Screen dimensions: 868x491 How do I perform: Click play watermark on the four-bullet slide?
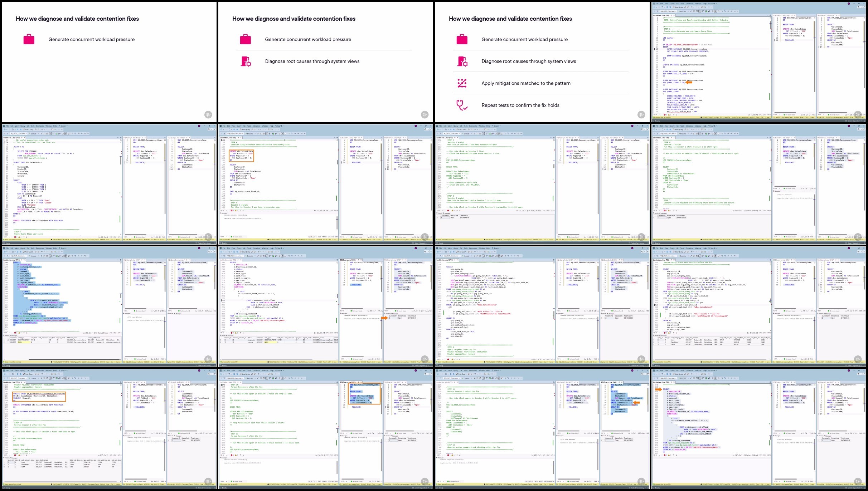click(641, 115)
